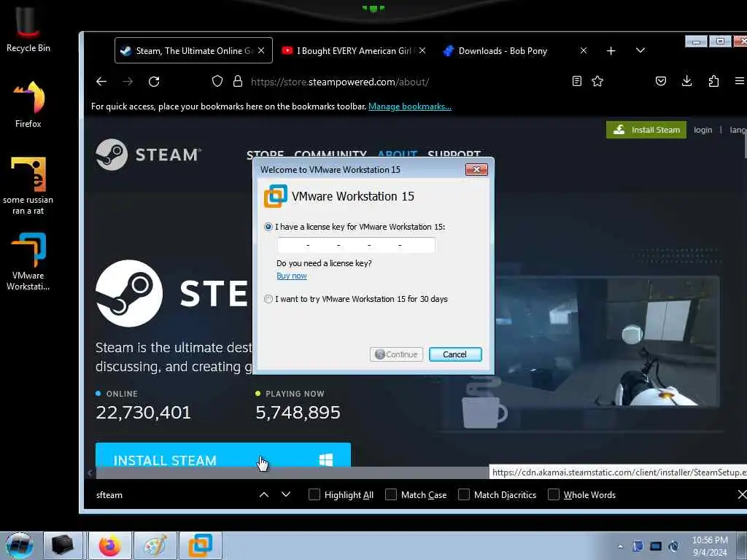Close the VMware Workstation 15 welcome dialog
This screenshot has width=747, height=560.
476,169
